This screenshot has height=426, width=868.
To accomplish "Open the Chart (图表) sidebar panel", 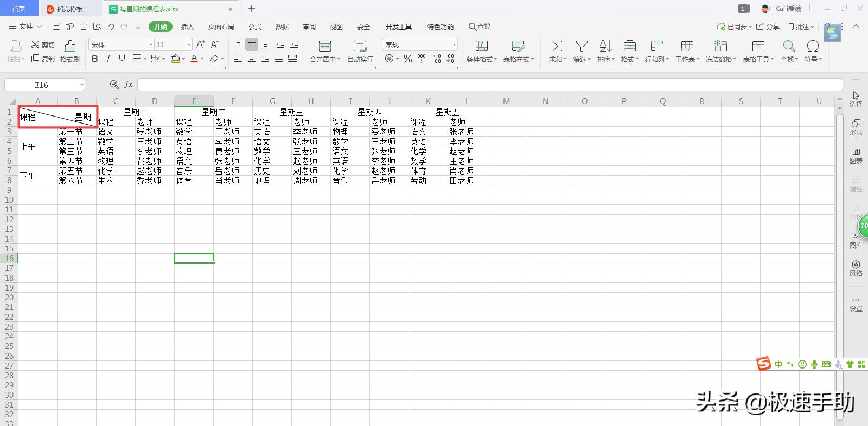I will pyautogui.click(x=856, y=156).
